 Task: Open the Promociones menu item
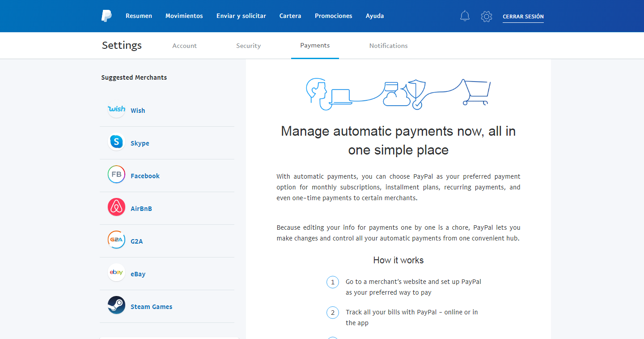(x=334, y=16)
